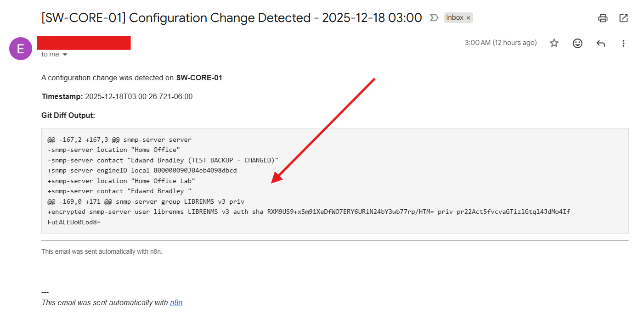Add an emoji reaction

point(577,43)
